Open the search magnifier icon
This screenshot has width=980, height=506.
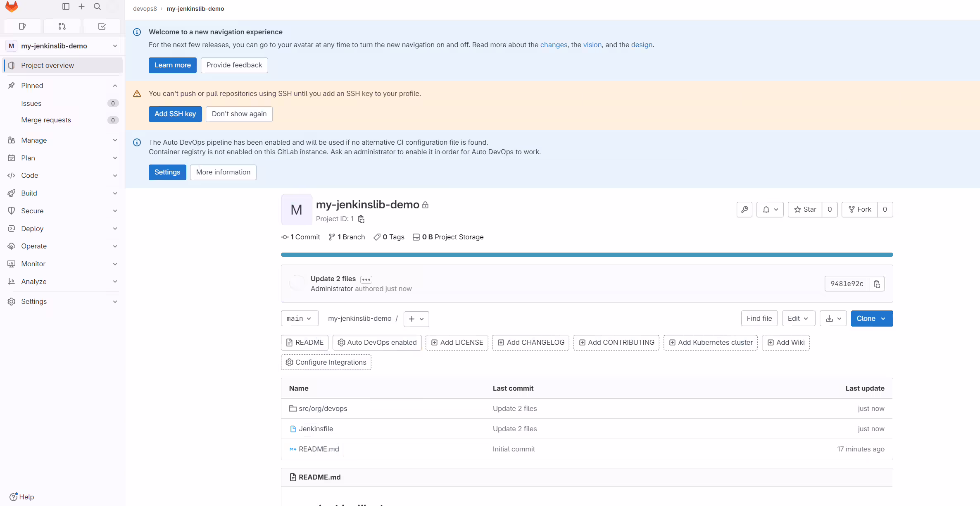[x=97, y=6]
